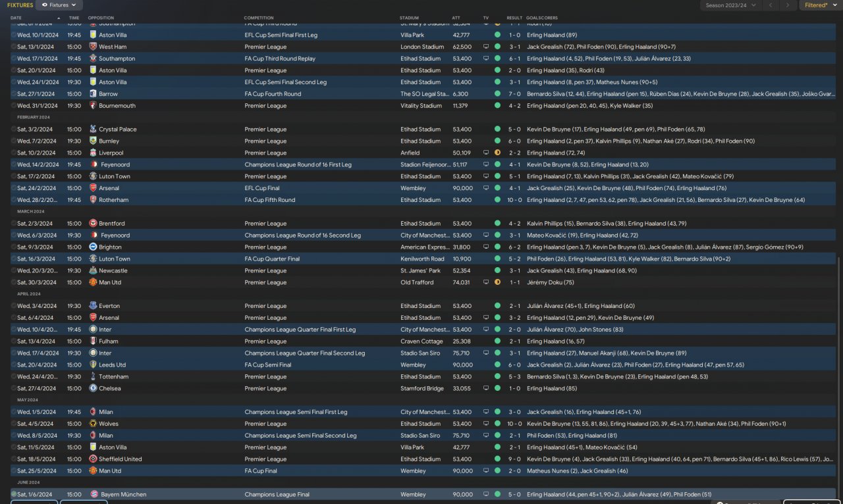Screen dimensions: 843x504
Task: Click the TV icon on the Chelsea row
Action: point(486,389)
